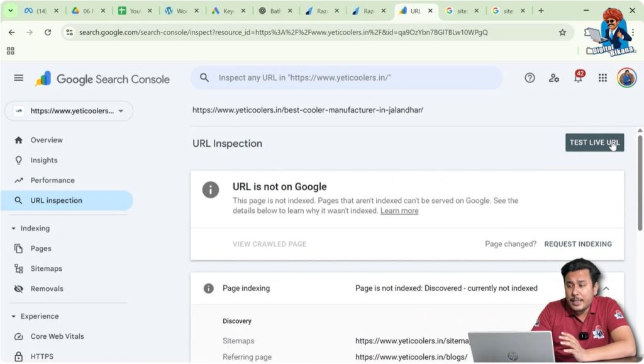644x364 pixels.
Task: Open the tab search dropdown arrow
Action: 10,11
